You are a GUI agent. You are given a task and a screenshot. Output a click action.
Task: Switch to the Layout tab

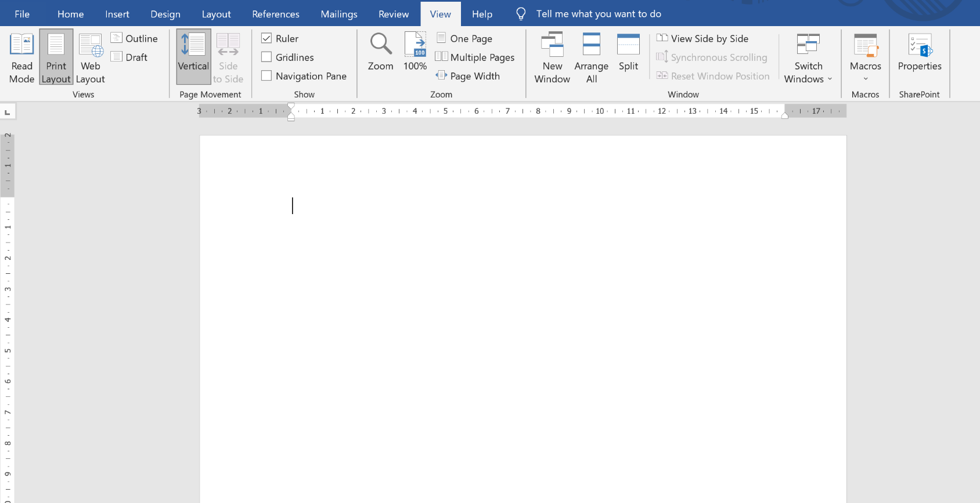217,14
